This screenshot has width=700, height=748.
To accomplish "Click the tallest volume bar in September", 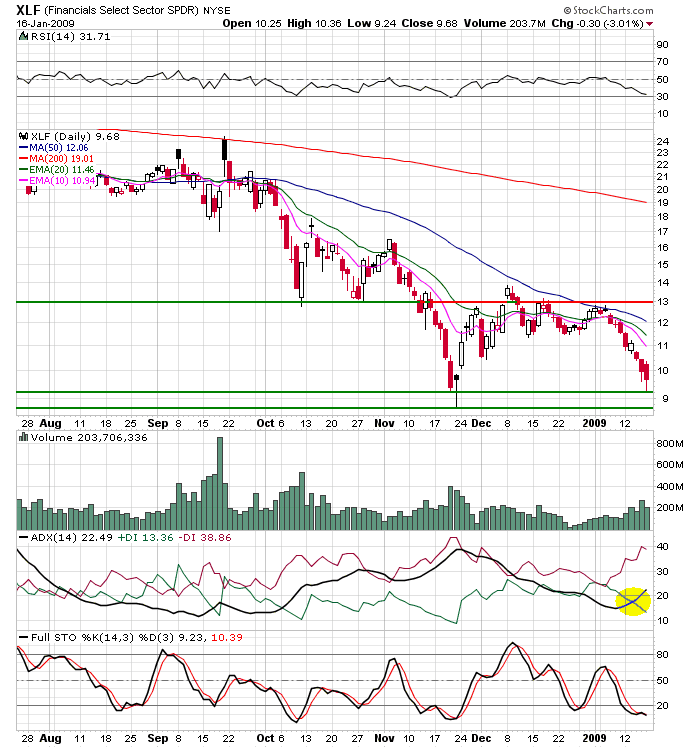I will (219, 483).
